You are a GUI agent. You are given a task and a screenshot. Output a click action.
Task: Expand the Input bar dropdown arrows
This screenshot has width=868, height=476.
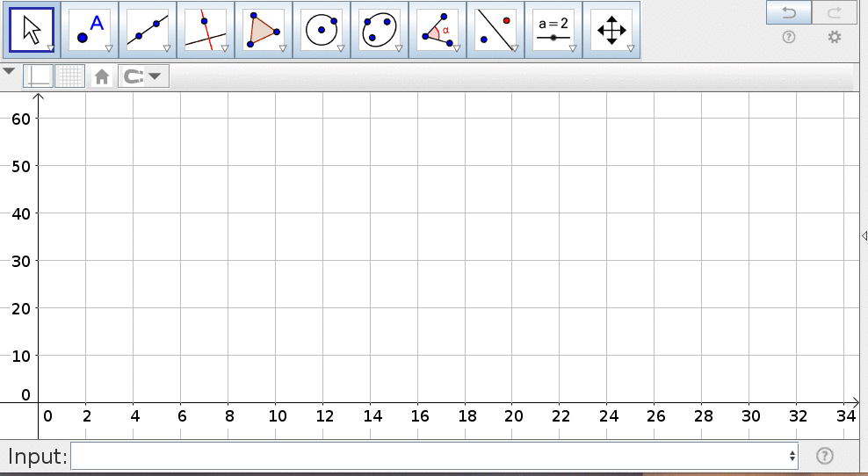pos(792,456)
